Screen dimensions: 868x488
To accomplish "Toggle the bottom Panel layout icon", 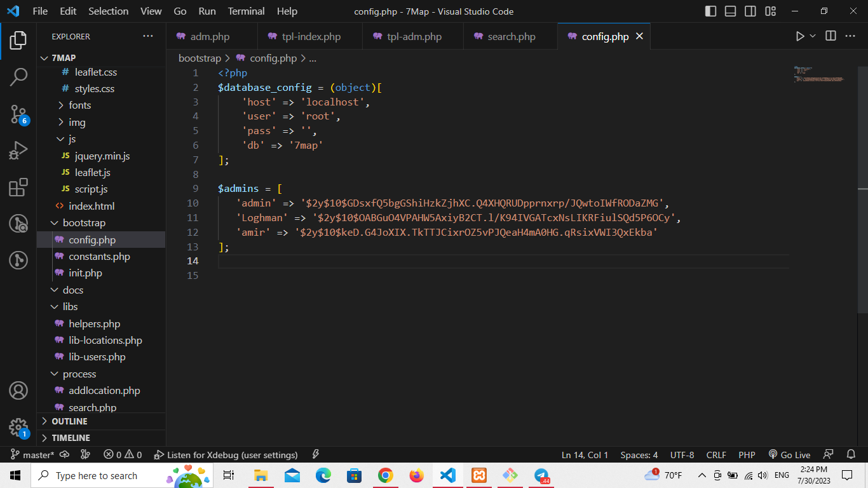I will 731,11.
